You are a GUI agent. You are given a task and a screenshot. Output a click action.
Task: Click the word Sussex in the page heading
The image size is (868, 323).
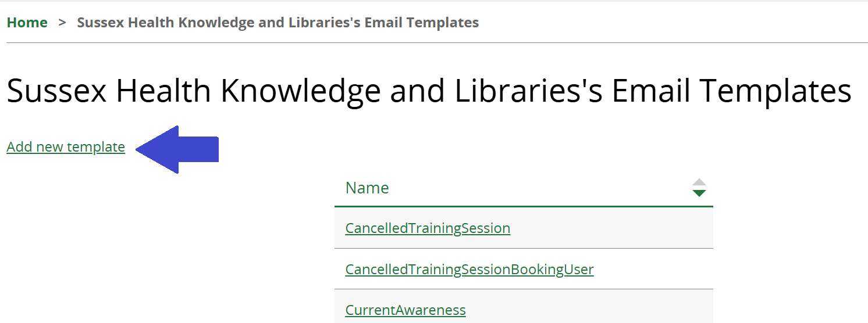[x=56, y=91]
